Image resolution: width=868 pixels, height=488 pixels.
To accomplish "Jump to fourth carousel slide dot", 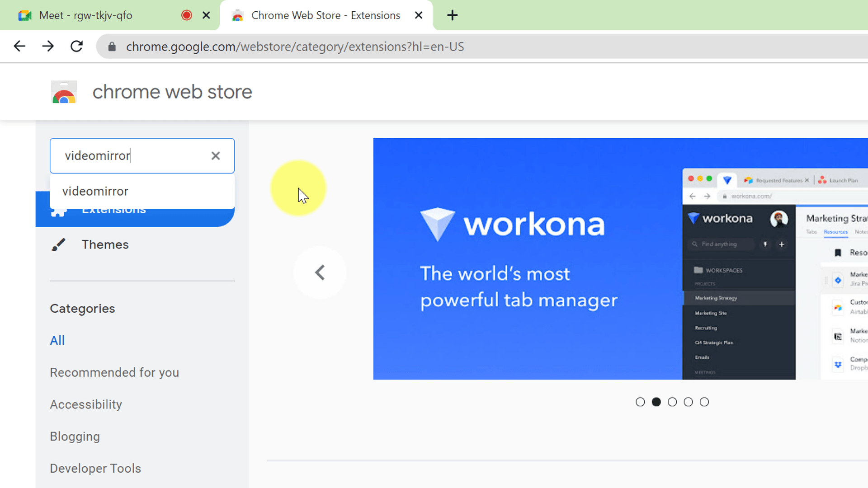I will point(688,402).
